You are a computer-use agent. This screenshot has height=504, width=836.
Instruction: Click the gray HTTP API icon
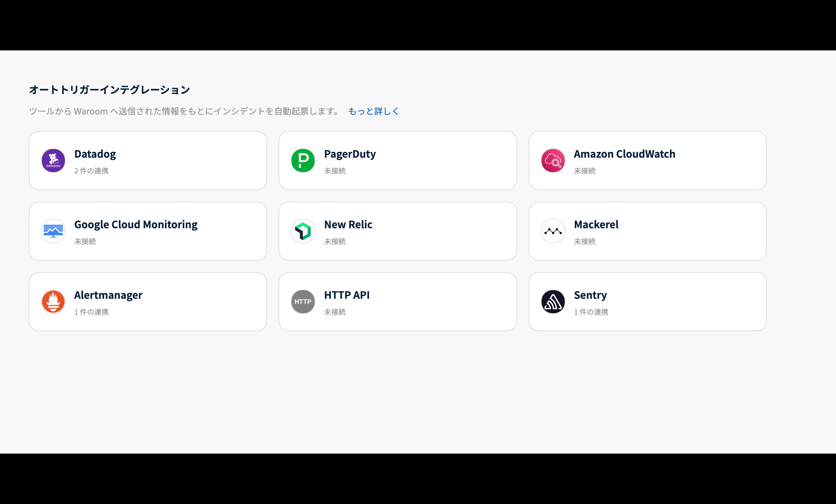(x=303, y=302)
